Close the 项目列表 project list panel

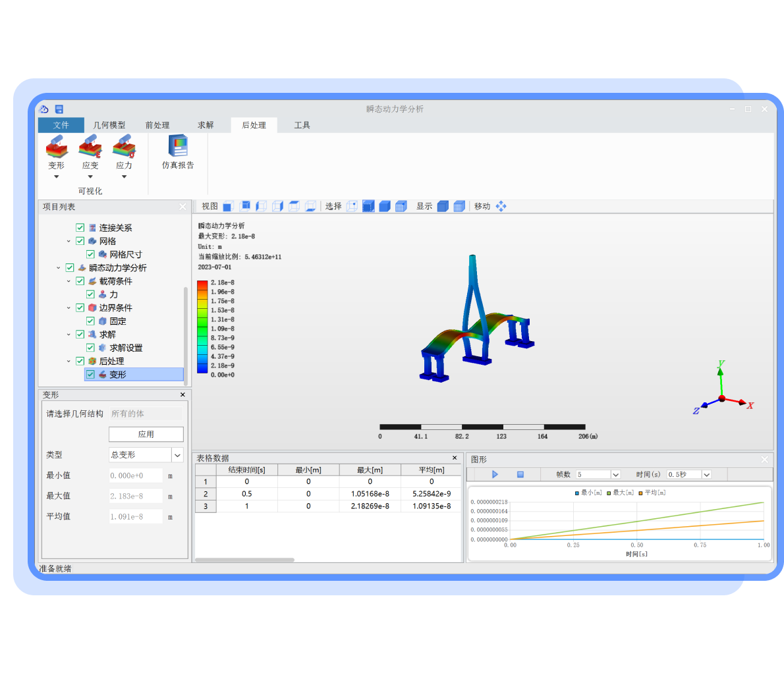pos(182,207)
